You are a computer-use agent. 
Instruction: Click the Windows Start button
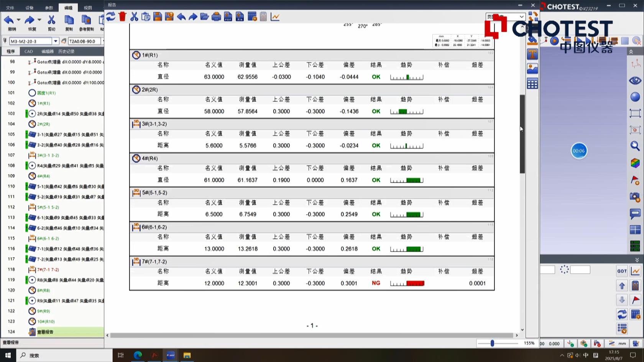[x=8, y=355]
